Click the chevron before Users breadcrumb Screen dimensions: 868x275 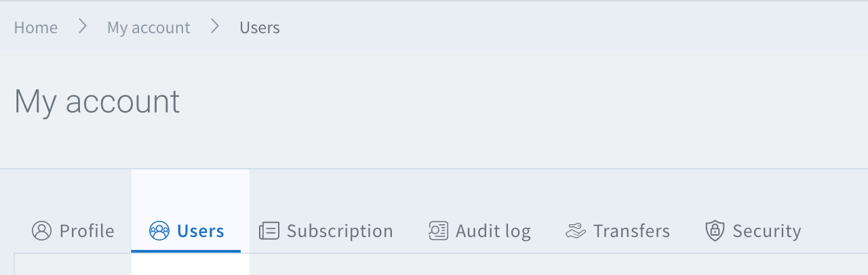coord(215,27)
